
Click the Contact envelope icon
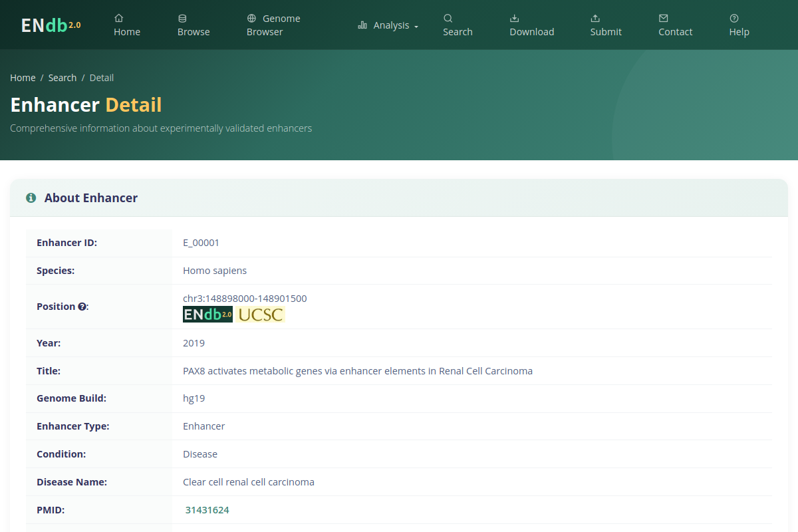pos(663,18)
